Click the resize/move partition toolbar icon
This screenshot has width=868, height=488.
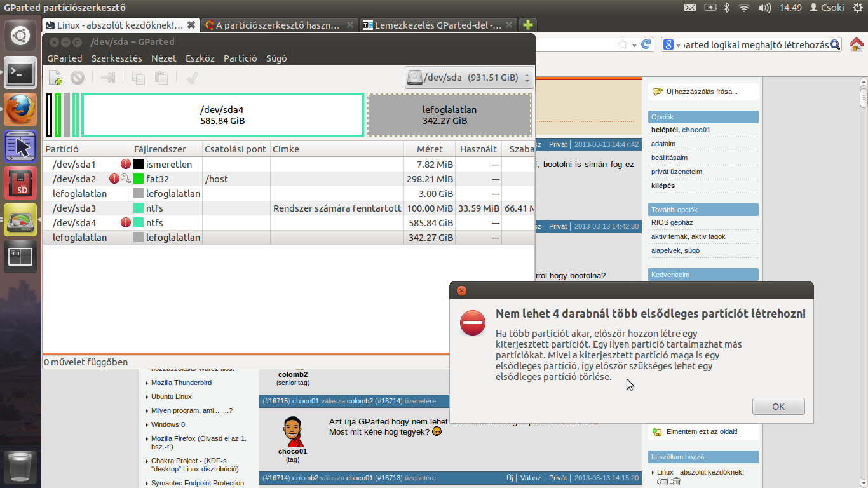(x=108, y=78)
